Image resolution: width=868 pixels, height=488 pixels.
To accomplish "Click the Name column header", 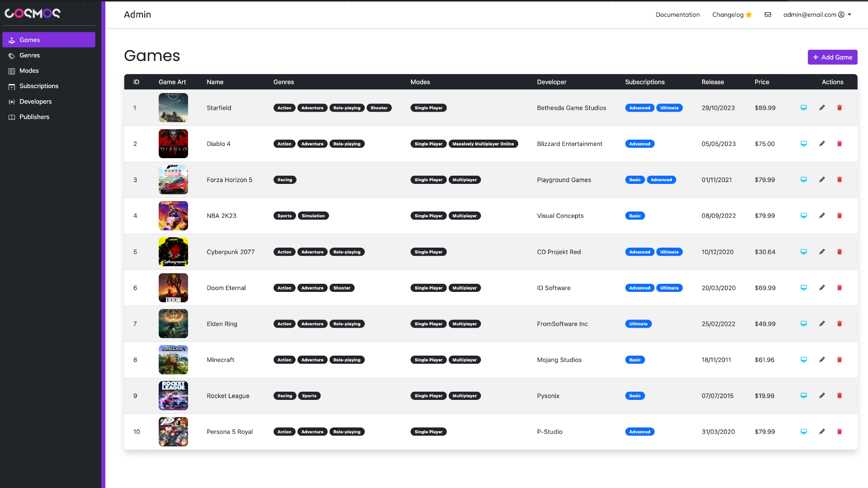I will [x=215, y=82].
